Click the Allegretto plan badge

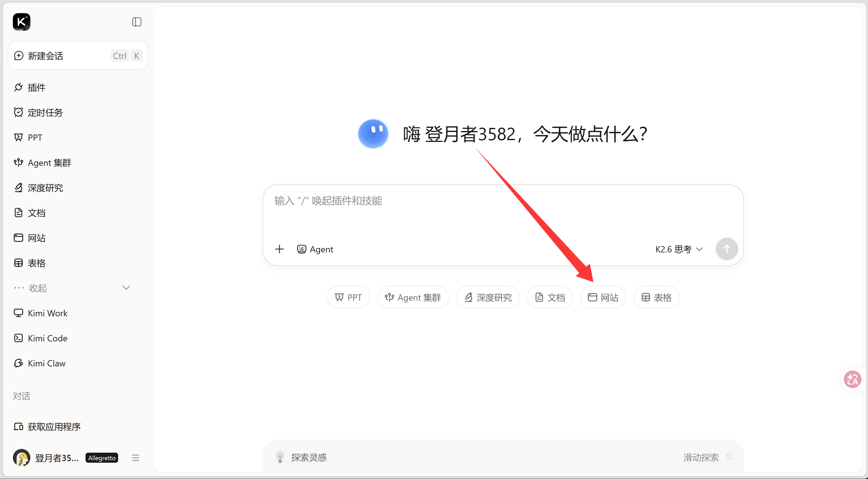[102, 458]
